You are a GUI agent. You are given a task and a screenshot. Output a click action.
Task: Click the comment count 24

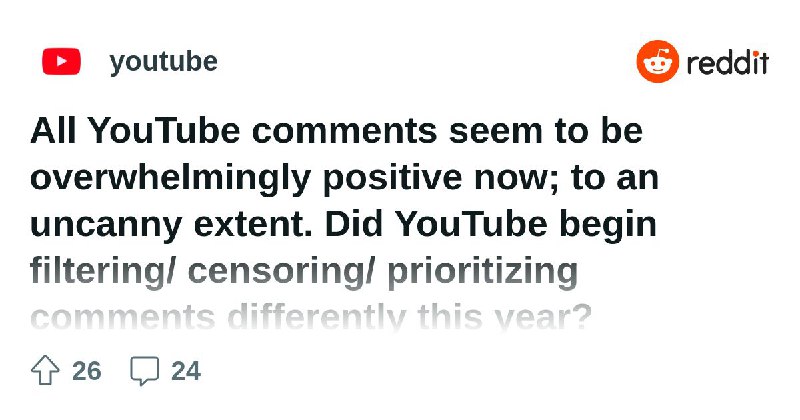186,371
